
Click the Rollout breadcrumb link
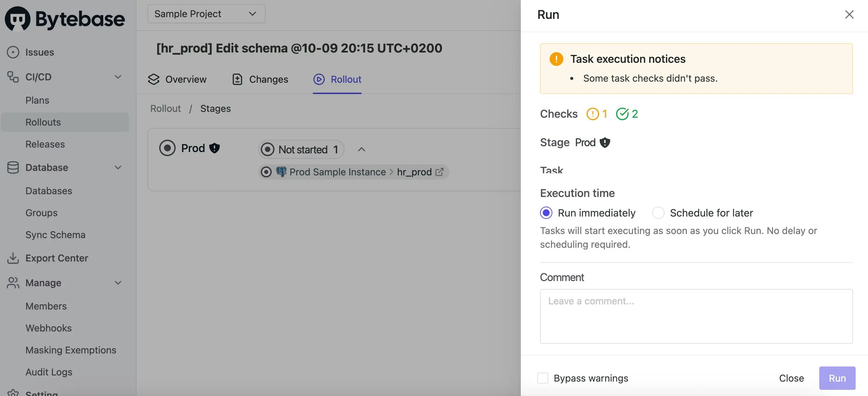tap(165, 108)
